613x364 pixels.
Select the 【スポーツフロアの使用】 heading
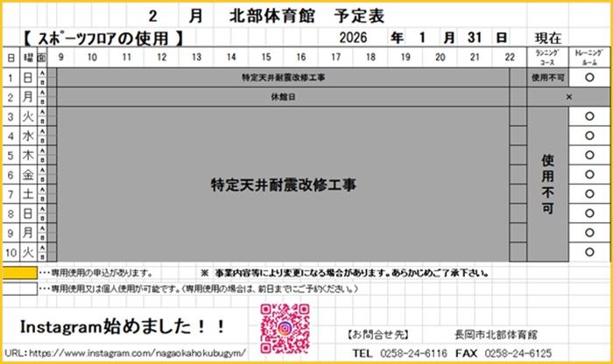[102, 38]
